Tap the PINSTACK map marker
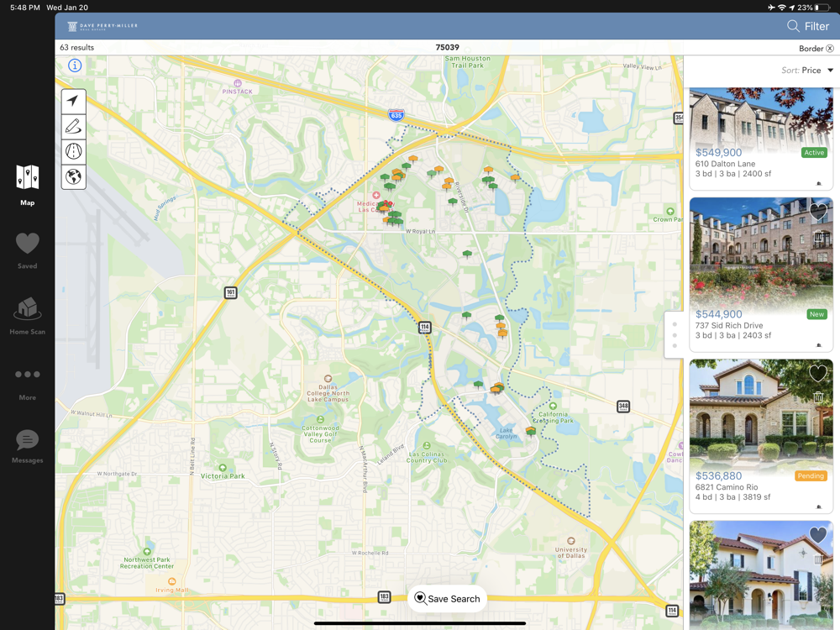 click(238, 83)
